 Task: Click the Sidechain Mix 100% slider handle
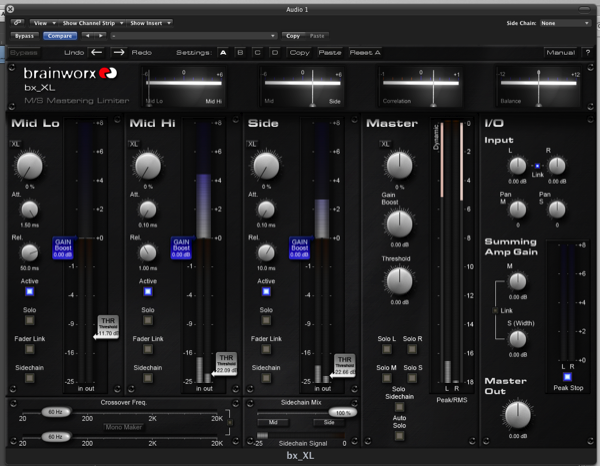pos(343,412)
